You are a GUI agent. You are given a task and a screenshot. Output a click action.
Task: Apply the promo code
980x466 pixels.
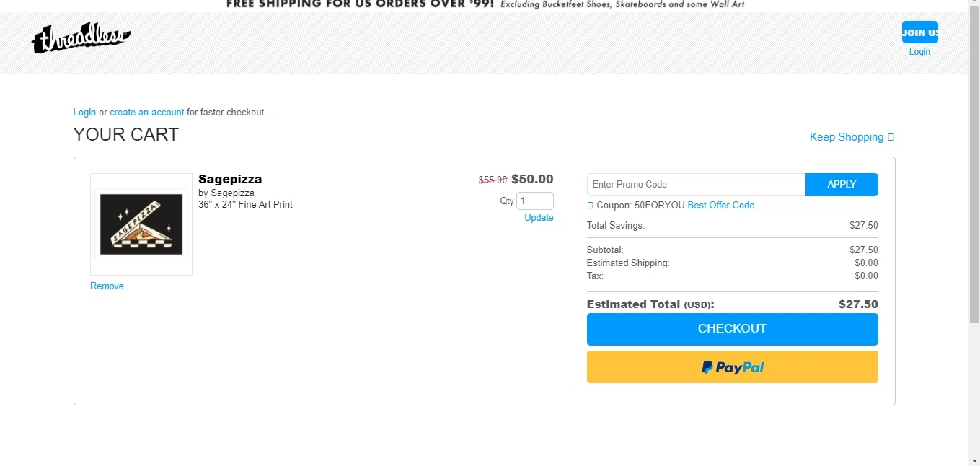pos(842,185)
